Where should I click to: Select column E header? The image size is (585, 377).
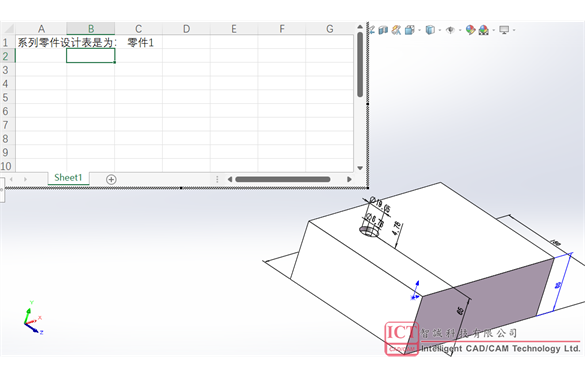coord(234,29)
